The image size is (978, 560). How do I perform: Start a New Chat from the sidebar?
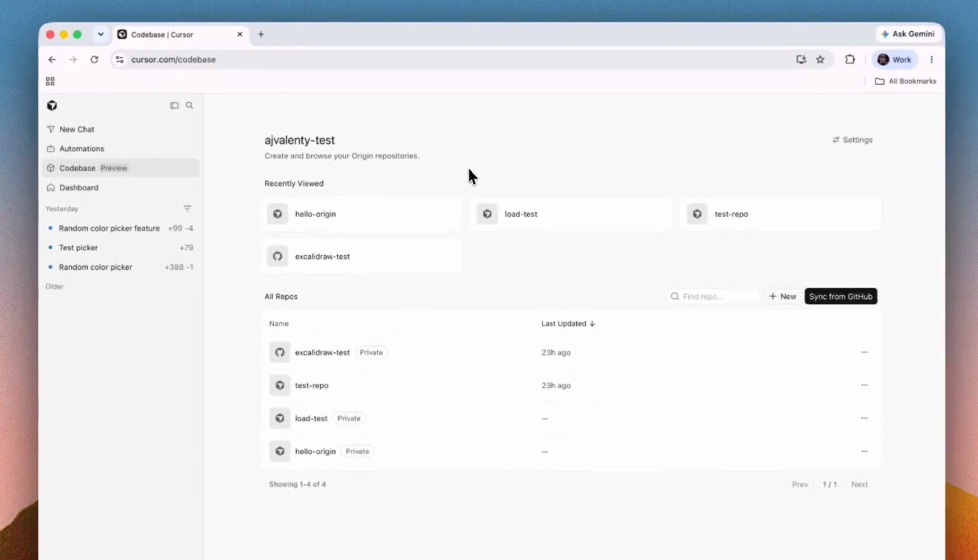120,129
